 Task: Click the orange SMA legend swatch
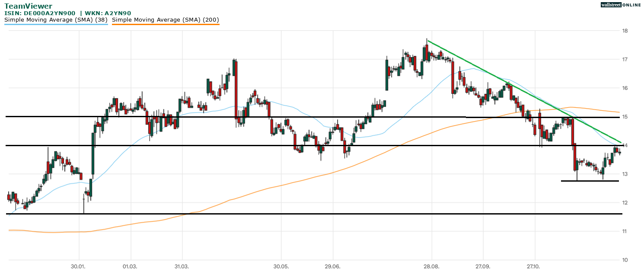166,25
